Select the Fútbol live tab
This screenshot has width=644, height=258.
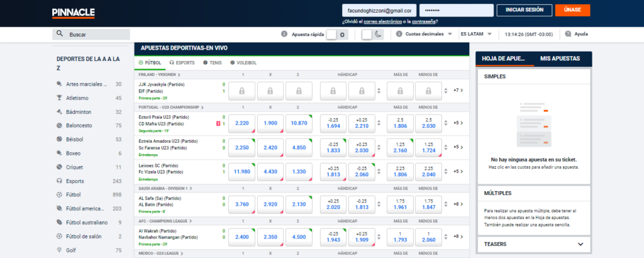click(150, 63)
